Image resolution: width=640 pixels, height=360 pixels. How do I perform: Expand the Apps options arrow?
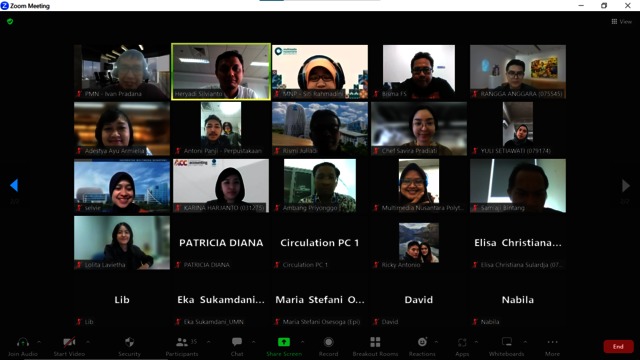[x=476, y=342]
